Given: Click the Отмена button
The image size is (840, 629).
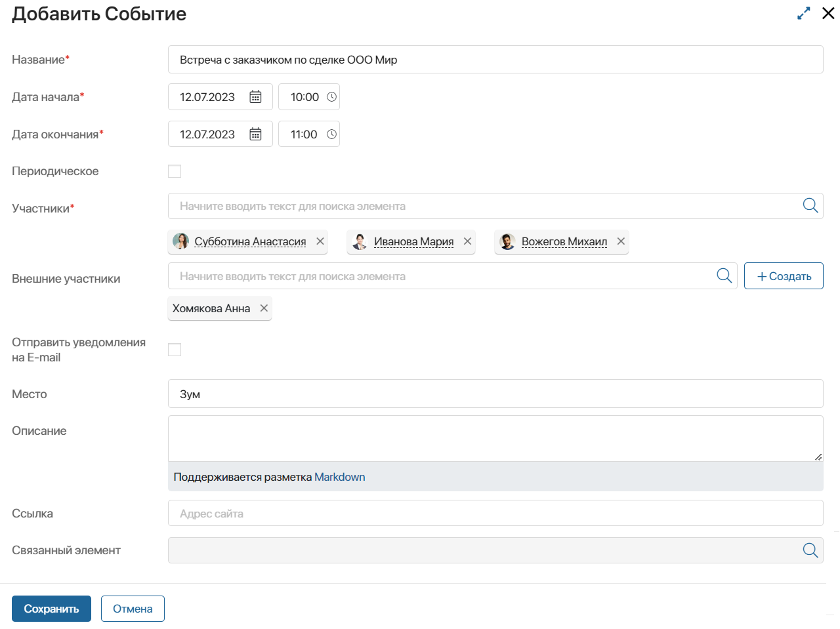Looking at the screenshot, I should click(x=133, y=609).
